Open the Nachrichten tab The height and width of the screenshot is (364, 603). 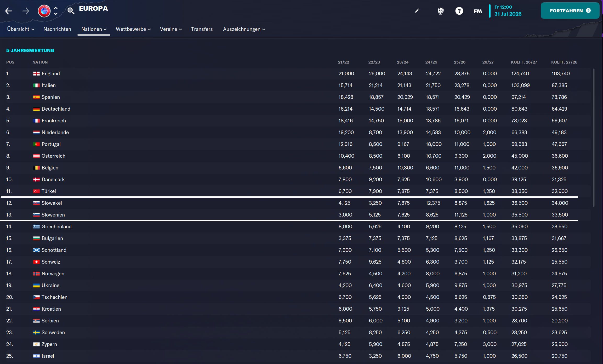tap(57, 29)
